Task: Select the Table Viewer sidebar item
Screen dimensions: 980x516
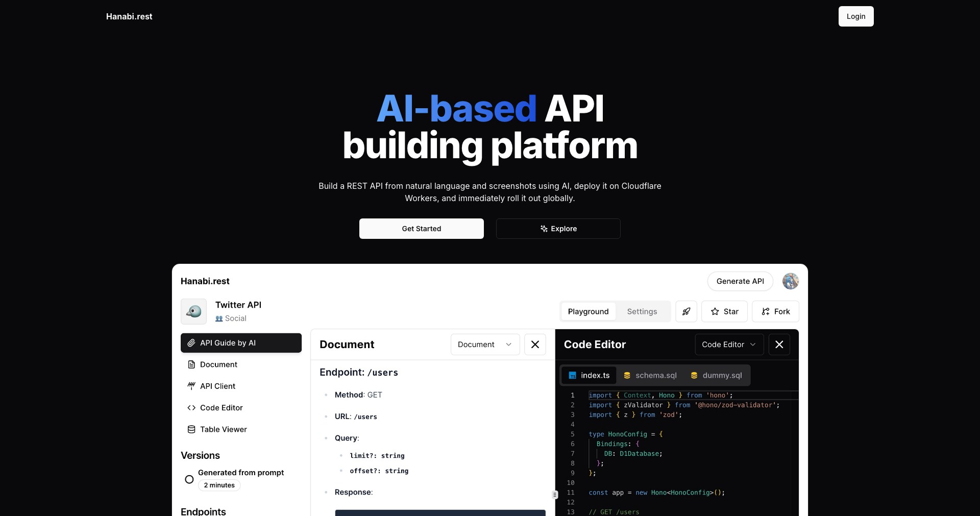Action: 241,429
